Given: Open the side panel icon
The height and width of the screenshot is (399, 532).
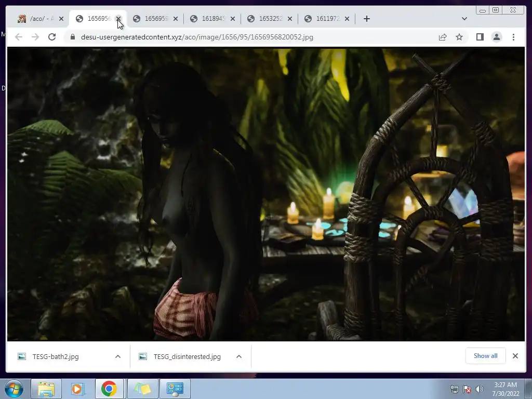Looking at the screenshot, I should click(x=480, y=37).
